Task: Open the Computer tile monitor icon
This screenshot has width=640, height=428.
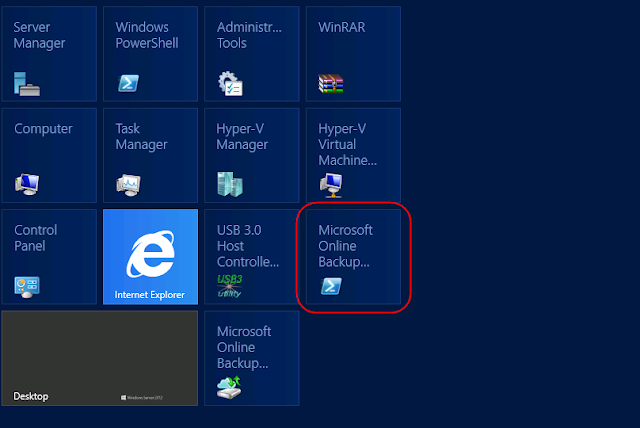Action: [27, 184]
